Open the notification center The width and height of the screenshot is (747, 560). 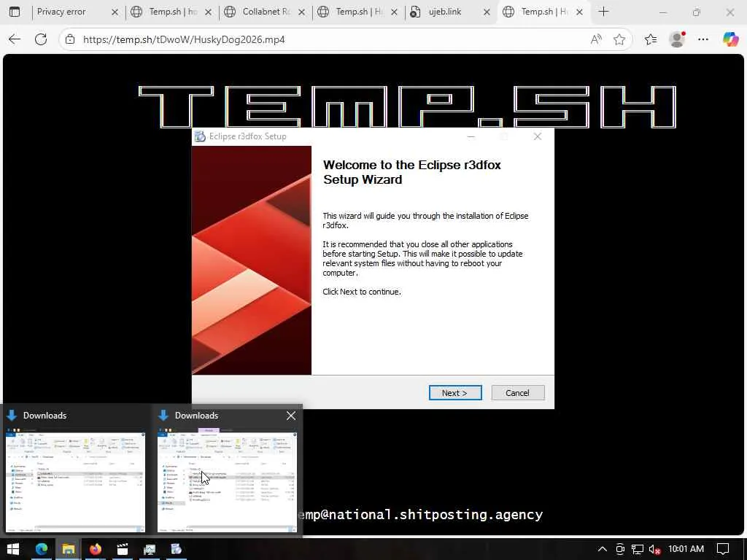point(723,549)
